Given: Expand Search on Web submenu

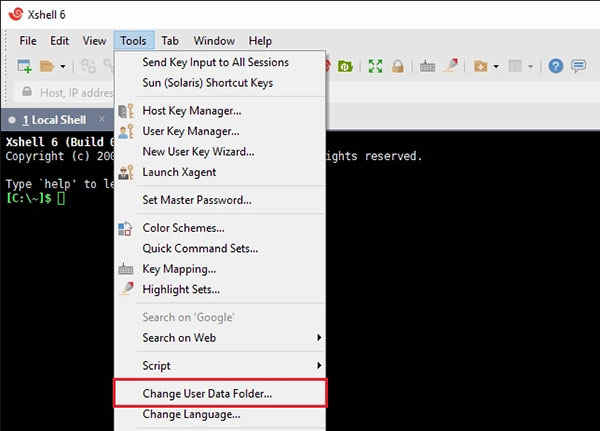Looking at the screenshot, I should [x=220, y=338].
